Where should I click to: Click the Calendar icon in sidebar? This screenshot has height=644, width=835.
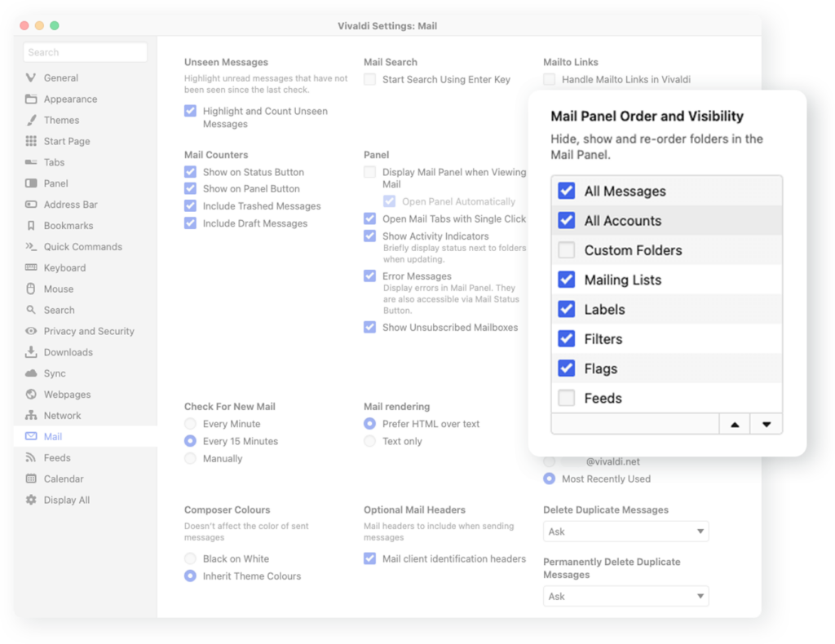point(31,479)
